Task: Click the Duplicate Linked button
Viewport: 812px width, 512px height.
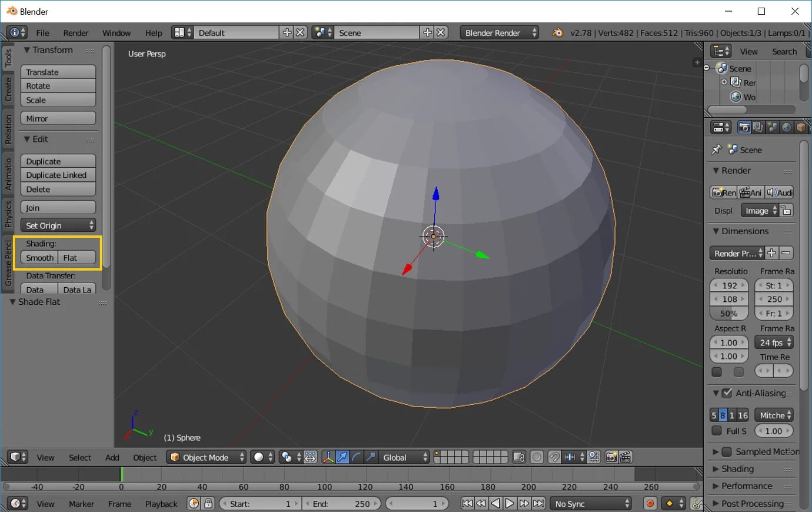Action: point(58,175)
